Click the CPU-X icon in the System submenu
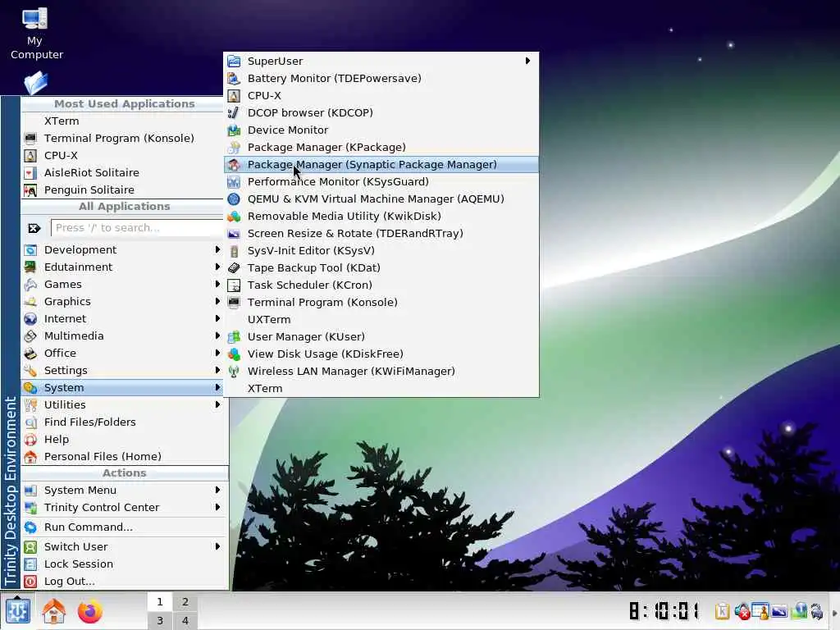This screenshot has width=840, height=630. 234,96
